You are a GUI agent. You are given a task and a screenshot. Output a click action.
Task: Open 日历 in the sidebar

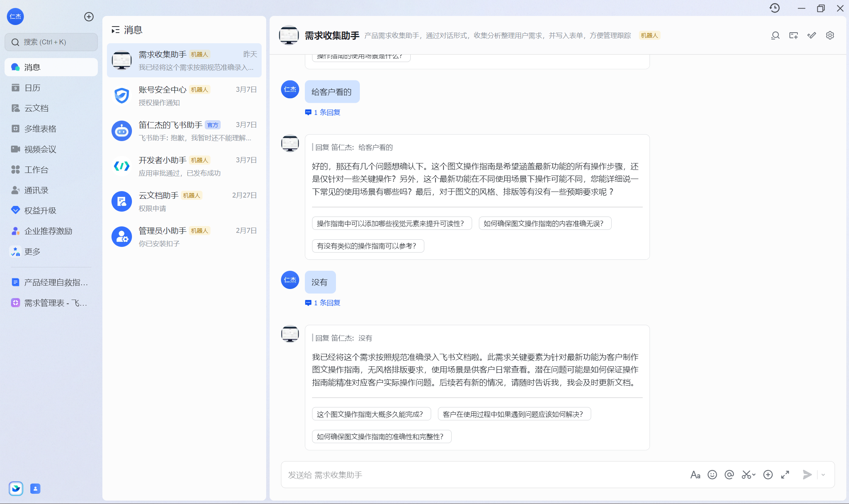tap(32, 88)
